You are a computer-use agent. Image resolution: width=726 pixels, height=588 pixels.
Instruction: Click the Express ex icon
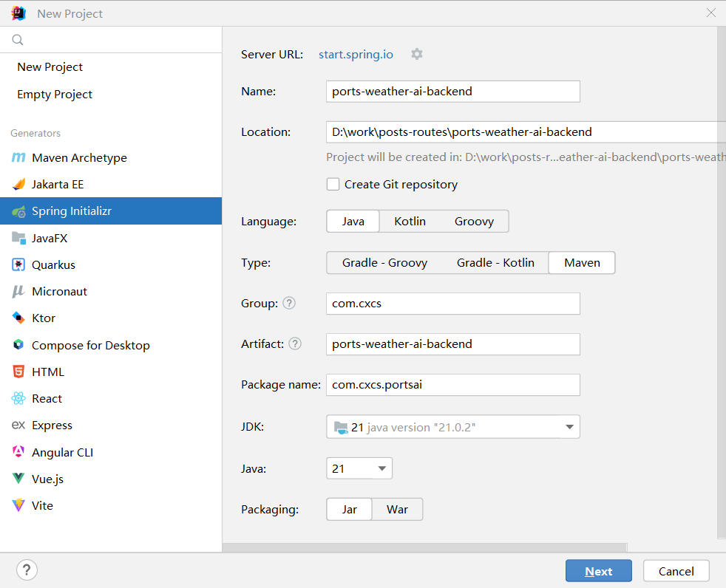(18, 425)
